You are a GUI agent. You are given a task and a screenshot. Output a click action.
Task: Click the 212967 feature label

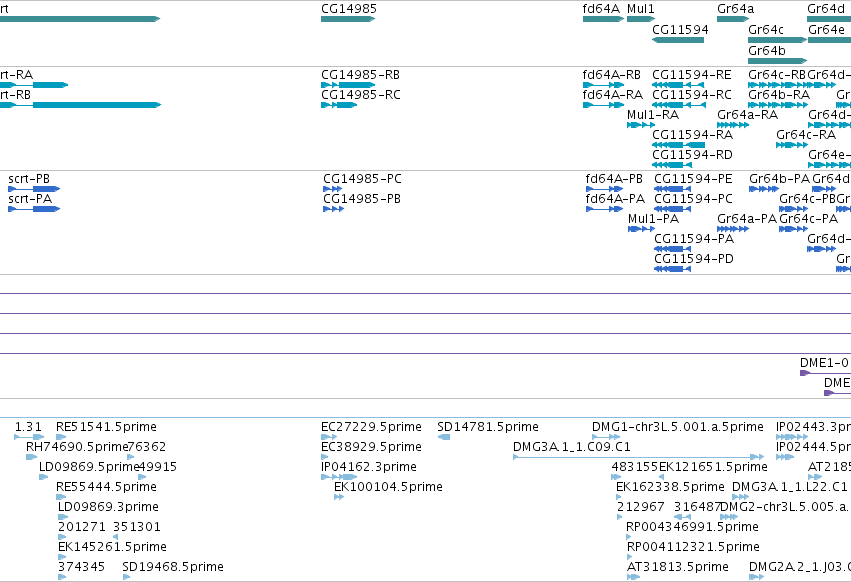pyautogui.click(x=641, y=507)
